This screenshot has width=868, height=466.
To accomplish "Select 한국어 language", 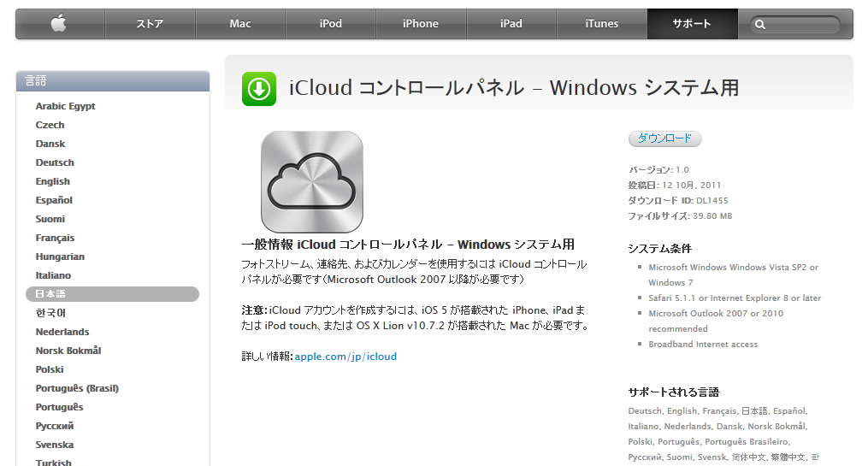I will click(50, 313).
